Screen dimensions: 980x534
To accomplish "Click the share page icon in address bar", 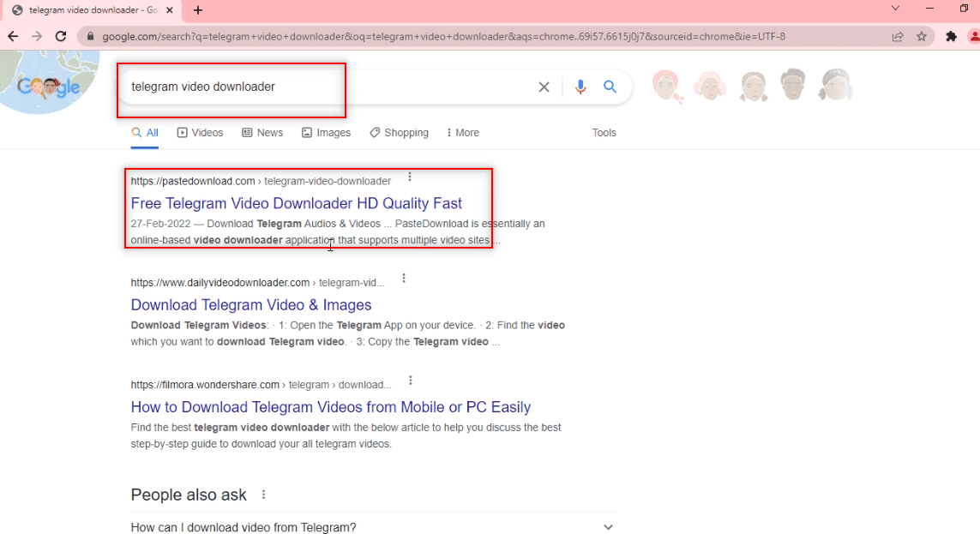I will [898, 36].
